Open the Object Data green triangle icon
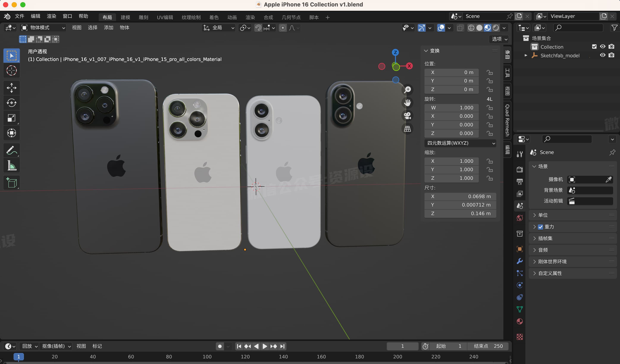 (x=520, y=309)
